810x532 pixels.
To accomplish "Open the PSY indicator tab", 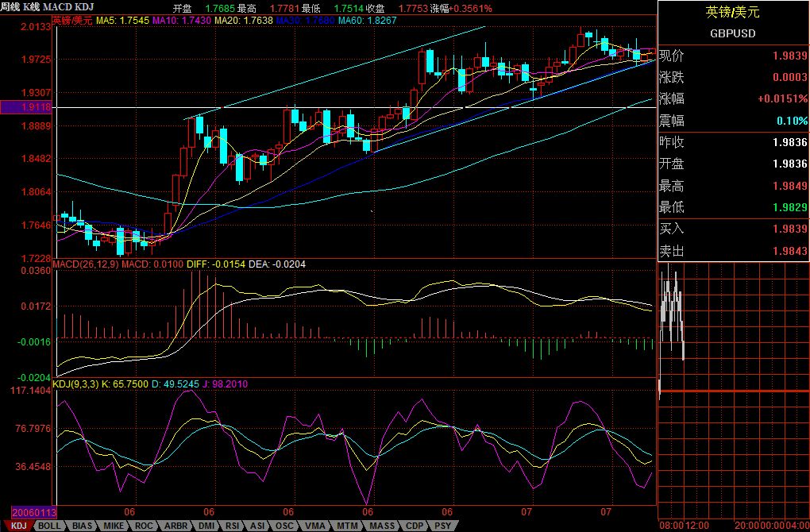I will pos(442,526).
